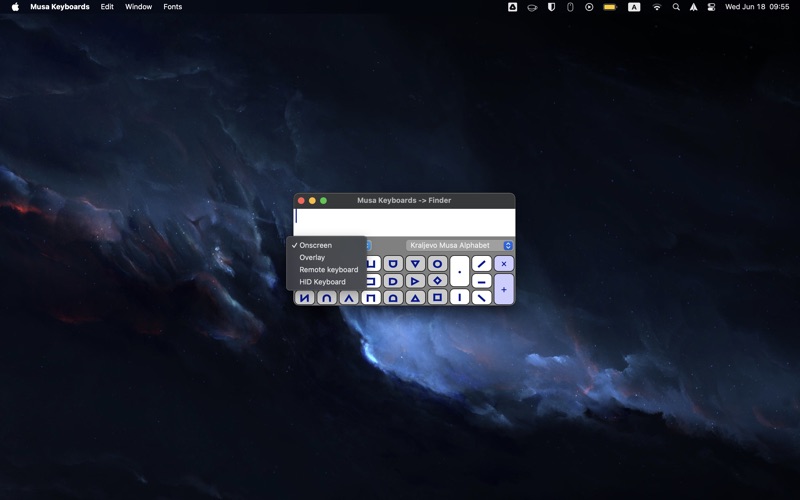The width and height of the screenshot is (800, 500).
Task: Tap the horizontal dash stroke key
Action: (x=482, y=281)
